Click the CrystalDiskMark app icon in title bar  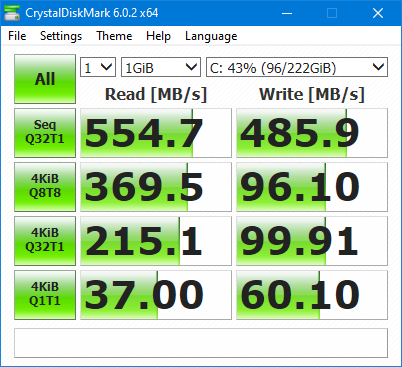(12, 13)
